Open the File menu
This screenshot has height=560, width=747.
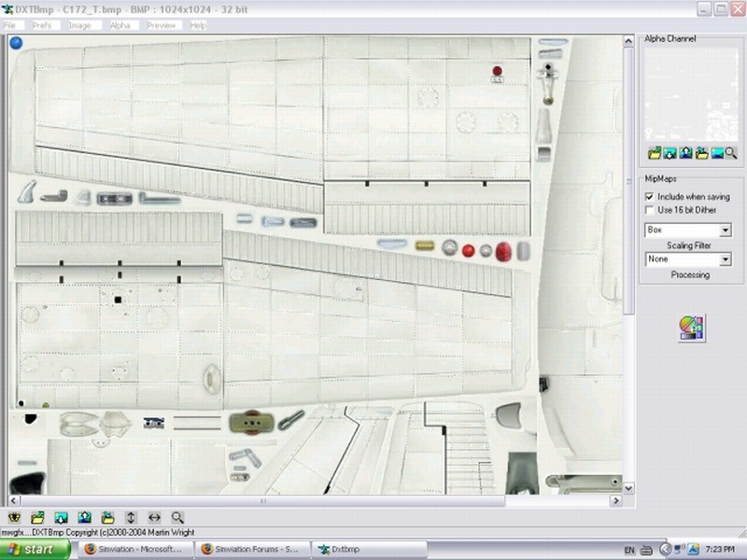click(9, 25)
